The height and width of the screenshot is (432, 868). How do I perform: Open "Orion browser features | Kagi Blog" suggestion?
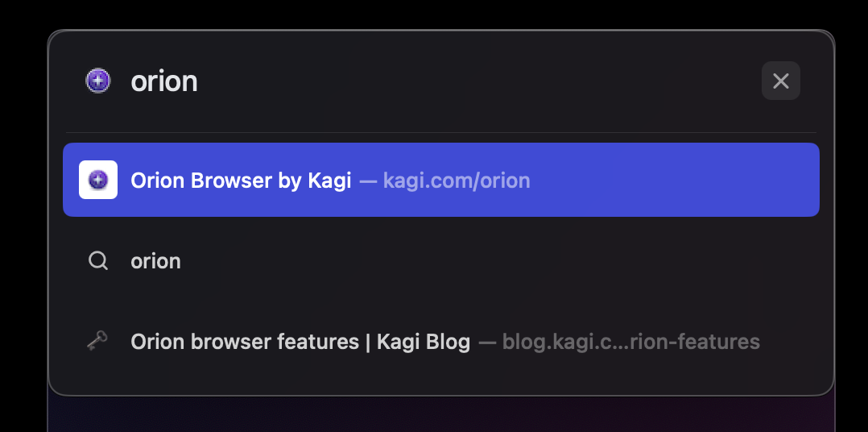click(x=300, y=342)
